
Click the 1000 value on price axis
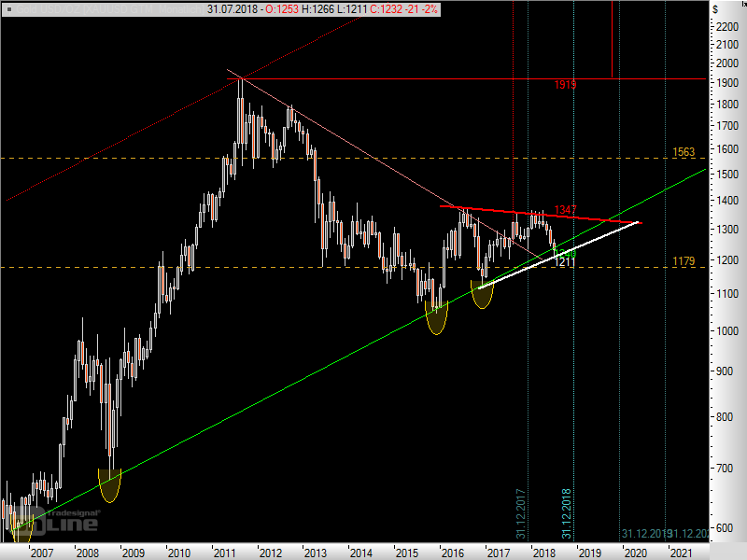point(725,331)
